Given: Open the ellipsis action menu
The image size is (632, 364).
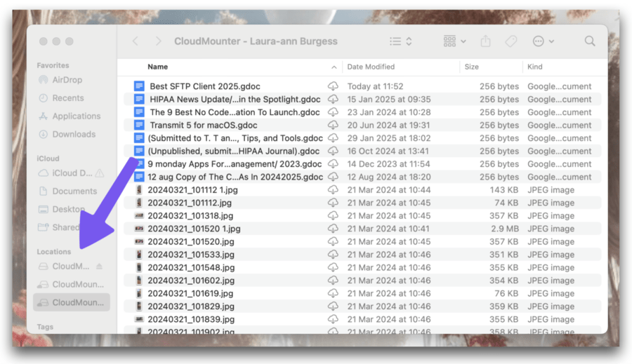Looking at the screenshot, I should point(543,41).
